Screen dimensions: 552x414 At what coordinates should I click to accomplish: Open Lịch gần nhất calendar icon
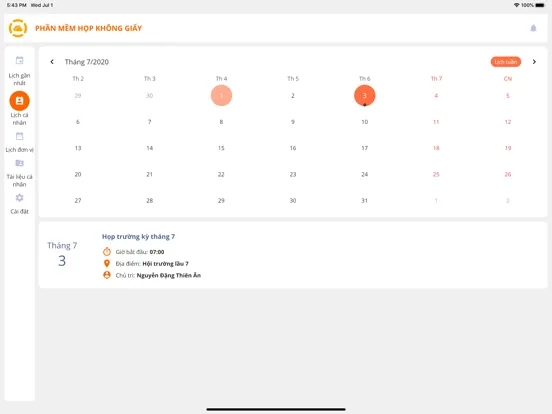pos(19,60)
